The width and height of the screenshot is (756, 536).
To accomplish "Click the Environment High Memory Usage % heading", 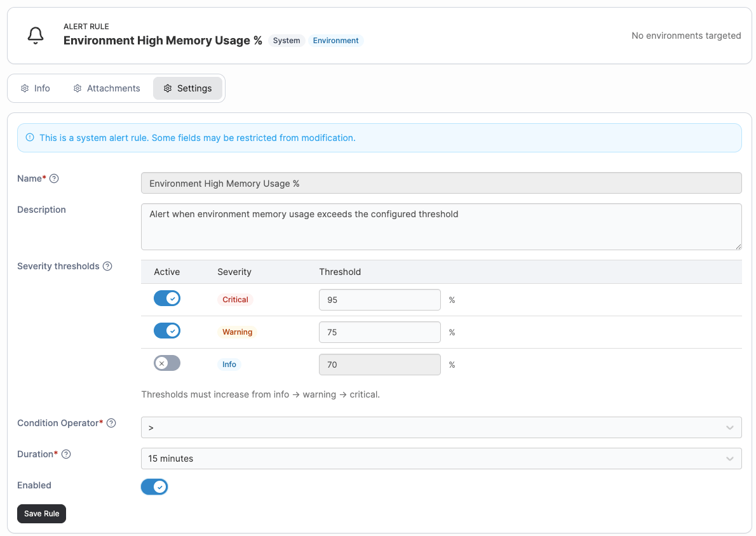I will 163,41.
